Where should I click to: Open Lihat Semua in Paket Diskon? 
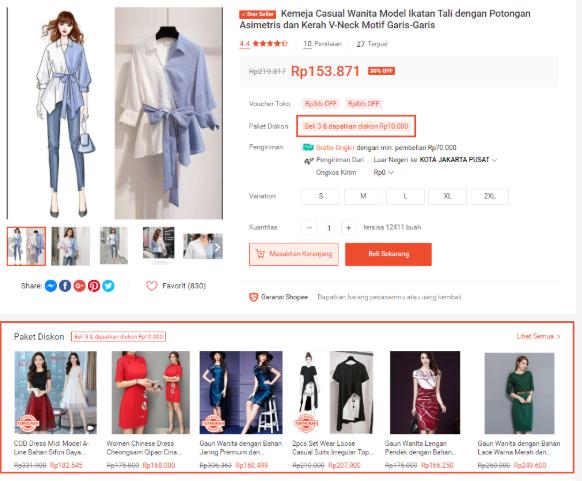click(538, 337)
